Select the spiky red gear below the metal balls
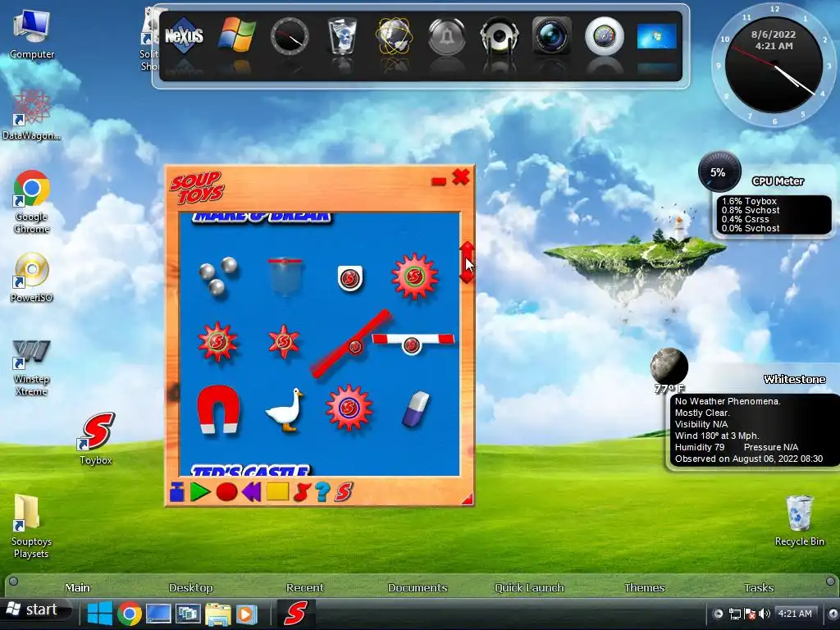The height and width of the screenshot is (630, 840). point(217,342)
